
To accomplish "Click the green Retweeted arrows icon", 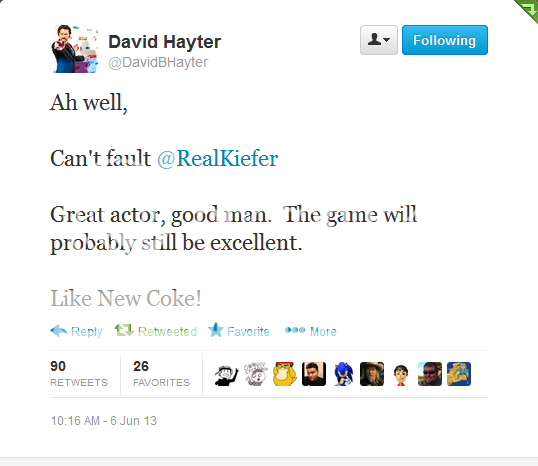I will [124, 330].
